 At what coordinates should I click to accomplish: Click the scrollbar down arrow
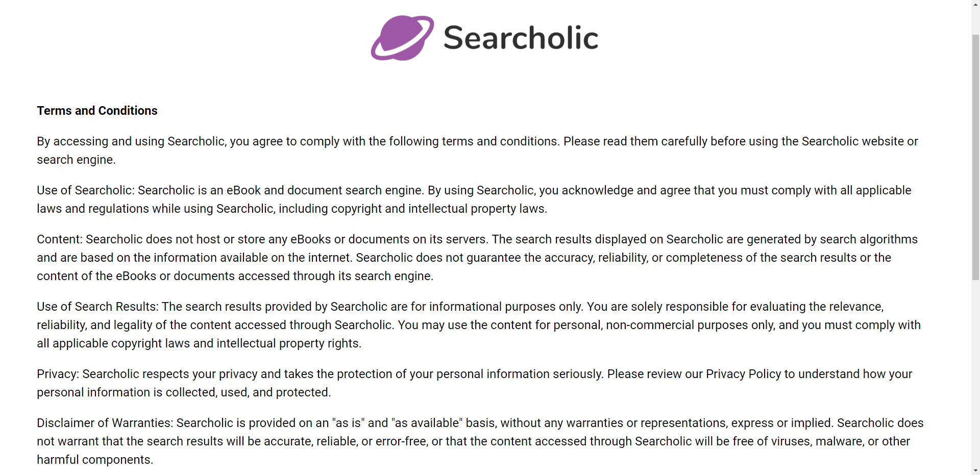975,470
